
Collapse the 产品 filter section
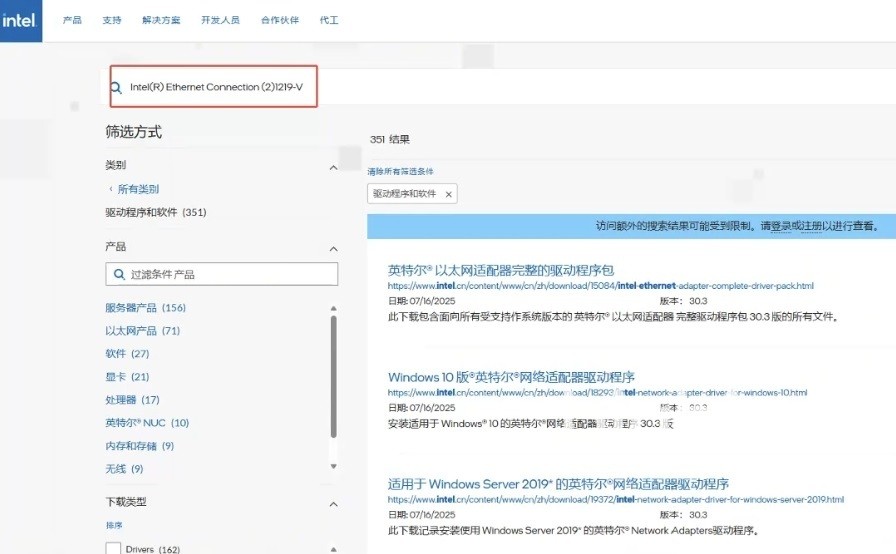click(334, 249)
